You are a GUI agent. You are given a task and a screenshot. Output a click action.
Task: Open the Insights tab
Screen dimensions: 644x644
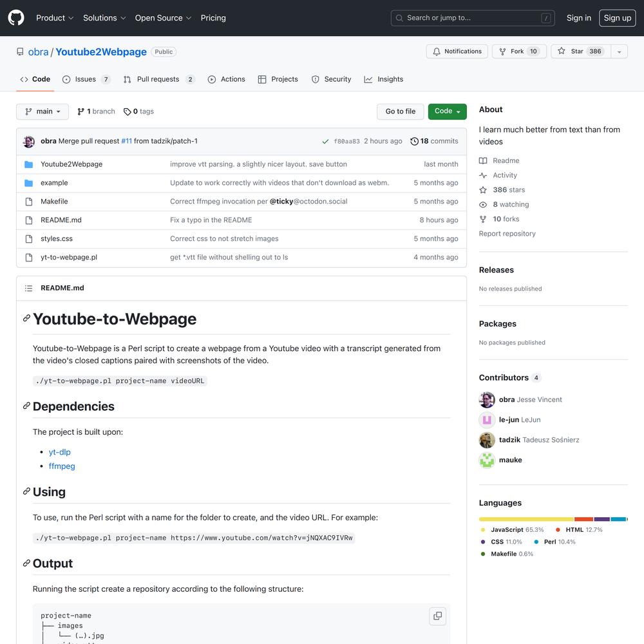[384, 79]
